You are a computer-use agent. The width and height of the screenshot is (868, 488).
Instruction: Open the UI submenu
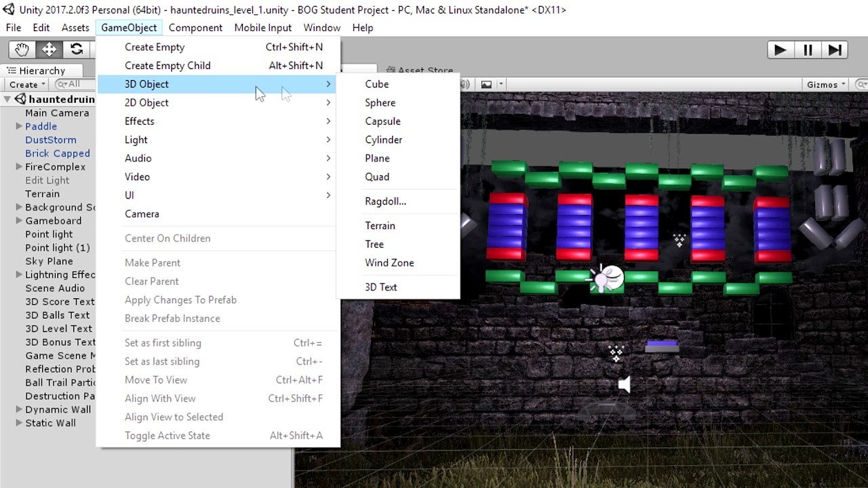tap(218, 195)
